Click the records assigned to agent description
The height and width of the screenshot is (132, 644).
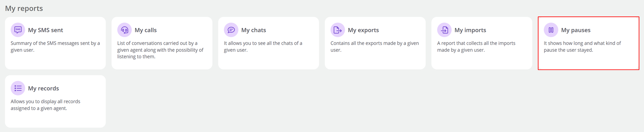pyautogui.click(x=46, y=105)
